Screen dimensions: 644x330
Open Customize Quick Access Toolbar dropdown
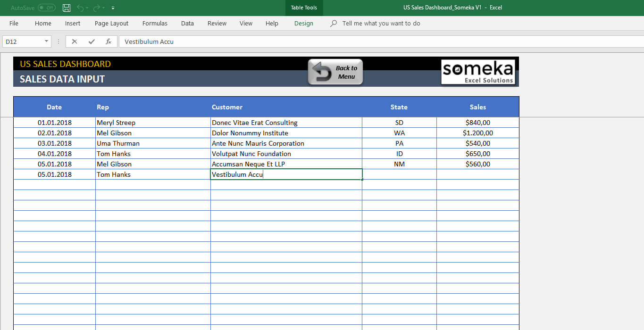(113, 8)
